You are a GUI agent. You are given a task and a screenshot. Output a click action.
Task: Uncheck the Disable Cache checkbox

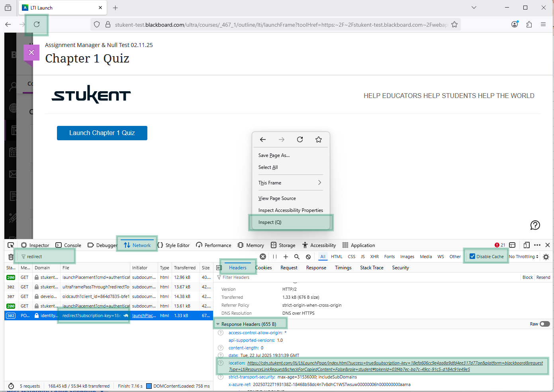[472, 256]
